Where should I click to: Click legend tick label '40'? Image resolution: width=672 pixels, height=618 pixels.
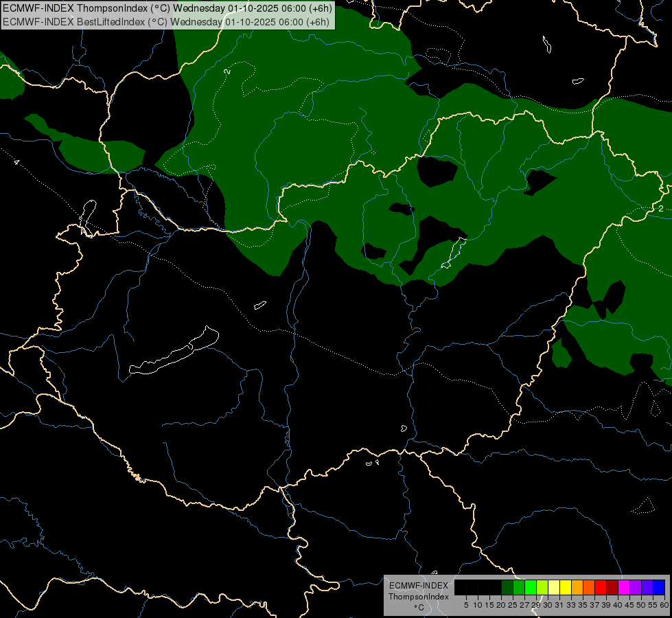(618, 605)
